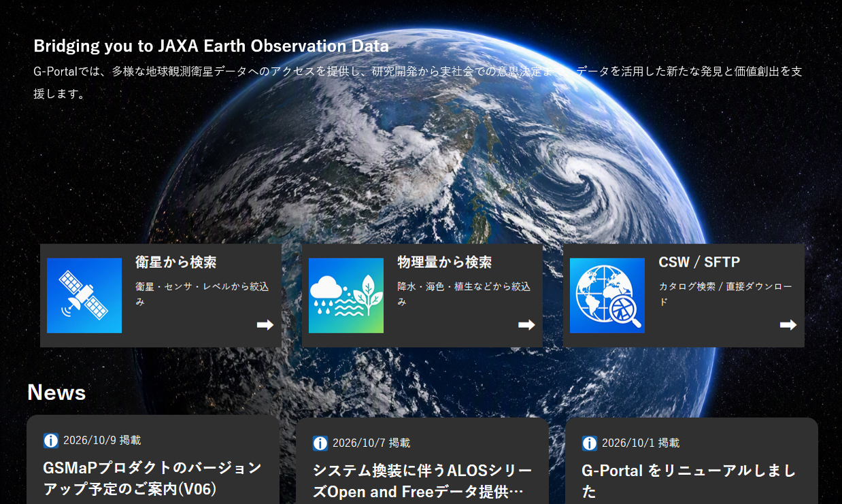This screenshot has height=504, width=842.
Task: Select the カタログ検索 / 直接ダウンロード description
Action: click(x=725, y=294)
